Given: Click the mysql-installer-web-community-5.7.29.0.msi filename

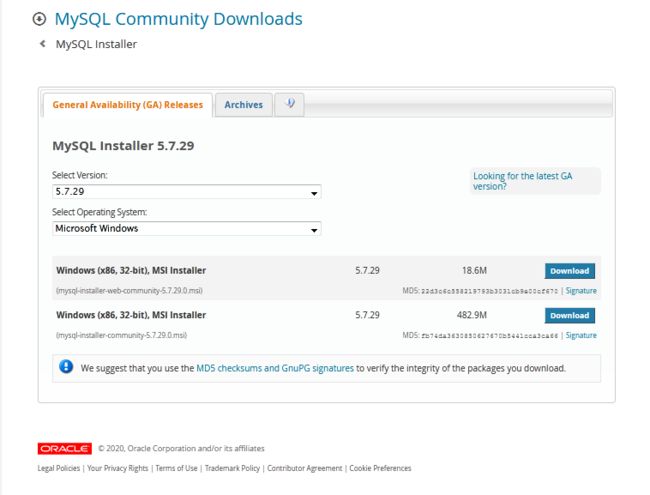Looking at the screenshot, I should (x=129, y=291).
